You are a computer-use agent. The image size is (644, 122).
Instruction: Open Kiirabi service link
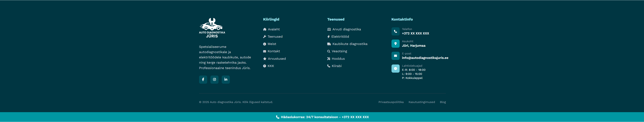335,66
